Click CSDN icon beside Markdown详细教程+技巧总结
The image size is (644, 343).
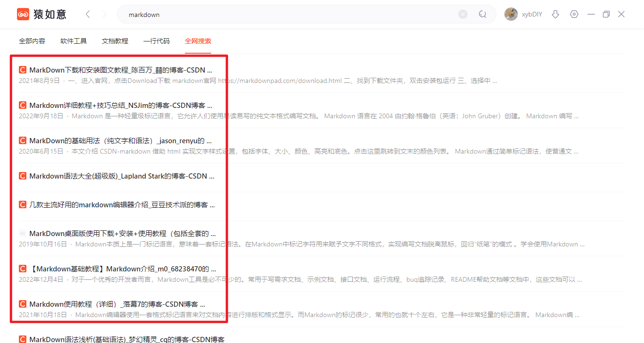coord(23,106)
